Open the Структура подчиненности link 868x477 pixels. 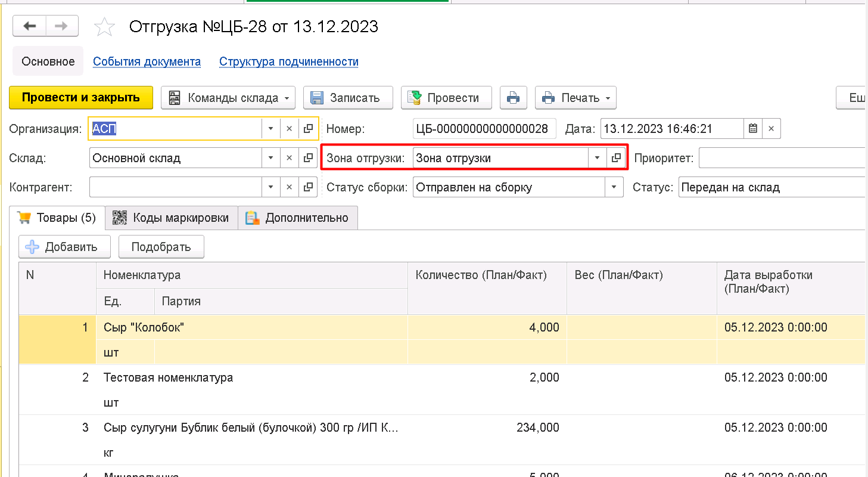pyautogui.click(x=289, y=61)
